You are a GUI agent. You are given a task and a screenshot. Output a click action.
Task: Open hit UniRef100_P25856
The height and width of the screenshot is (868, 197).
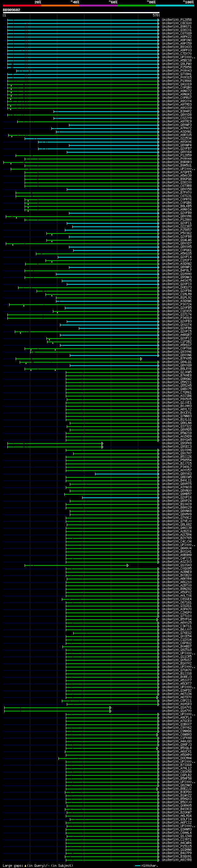[177, 67]
